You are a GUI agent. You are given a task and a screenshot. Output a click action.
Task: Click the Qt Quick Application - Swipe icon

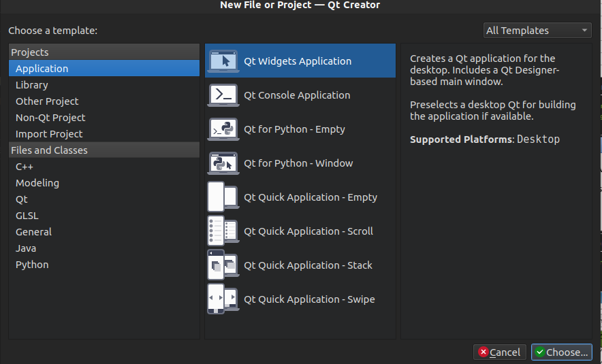click(223, 299)
